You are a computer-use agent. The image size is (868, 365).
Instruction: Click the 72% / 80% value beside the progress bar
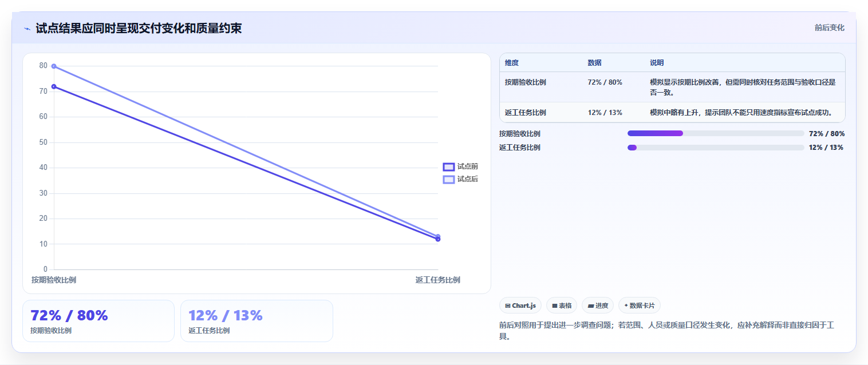coord(827,134)
